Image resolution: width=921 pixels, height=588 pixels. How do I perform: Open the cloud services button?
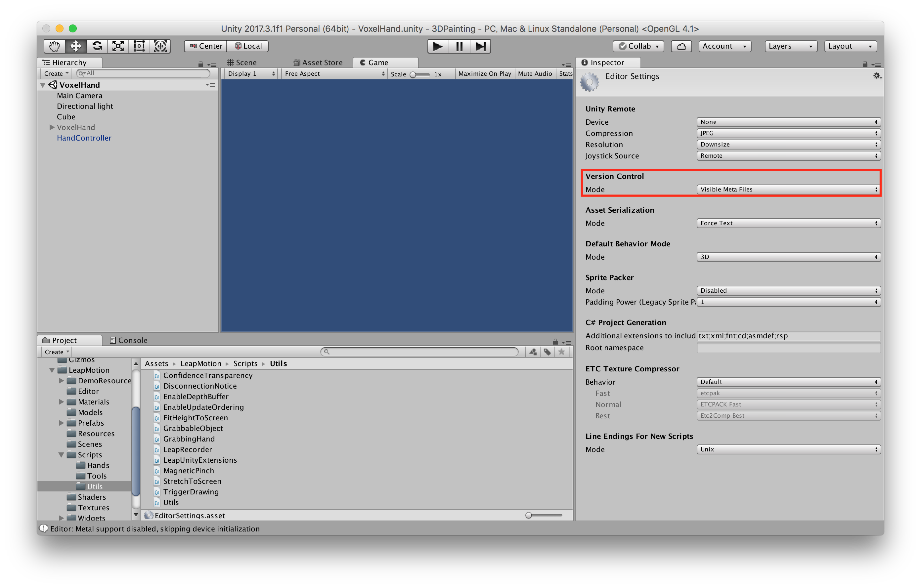click(x=681, y=46)
